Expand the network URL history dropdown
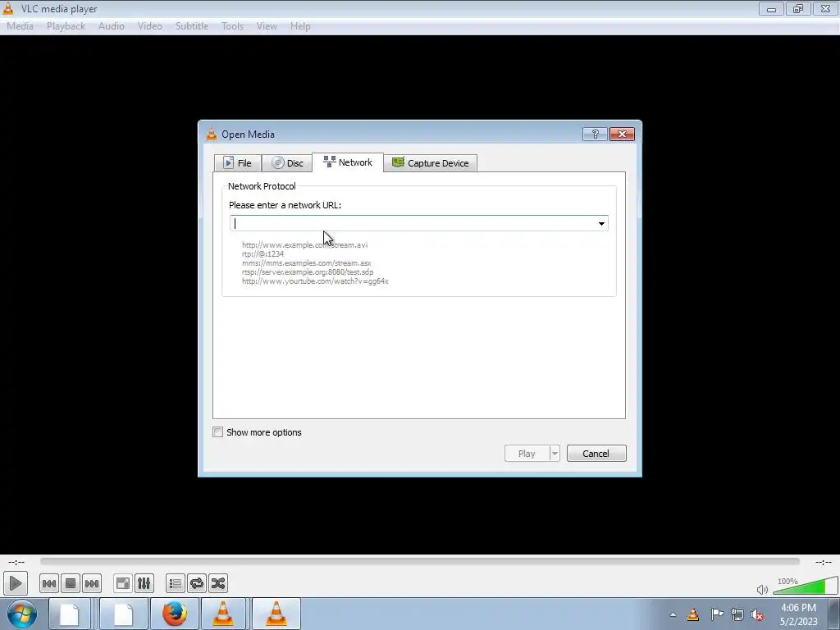 (601, 223)
